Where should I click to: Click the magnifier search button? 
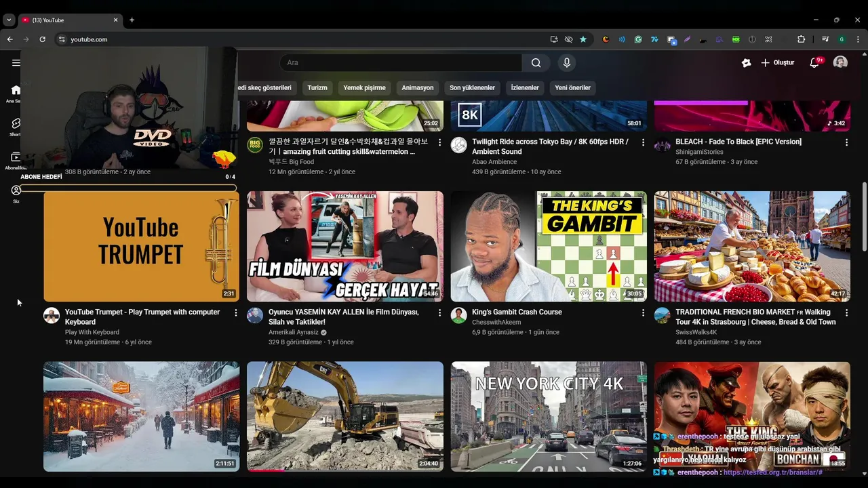536,62
